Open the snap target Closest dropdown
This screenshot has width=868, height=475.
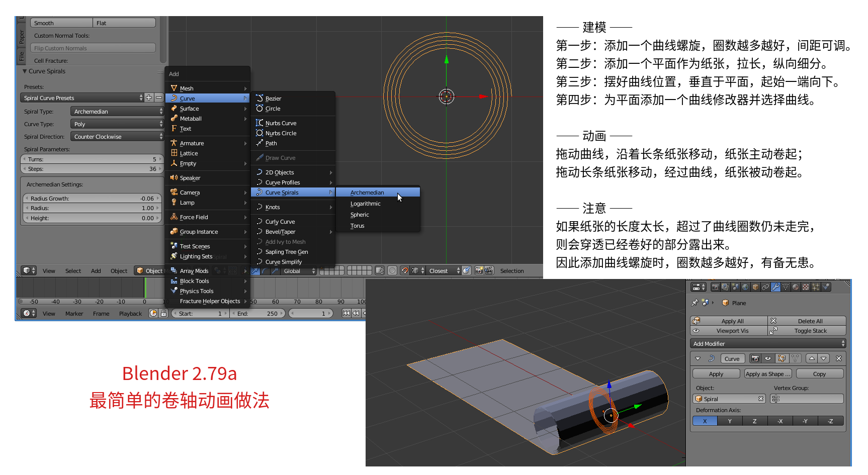(x=444, y=270)
